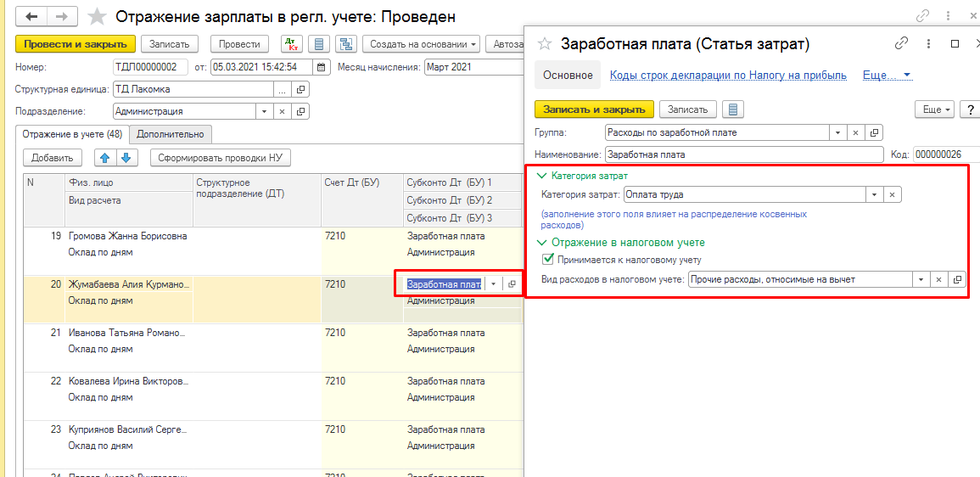Toggle Принимается к налоговому учету checkbox
Screen dimensions: 980x477
[x=548, y=259]
